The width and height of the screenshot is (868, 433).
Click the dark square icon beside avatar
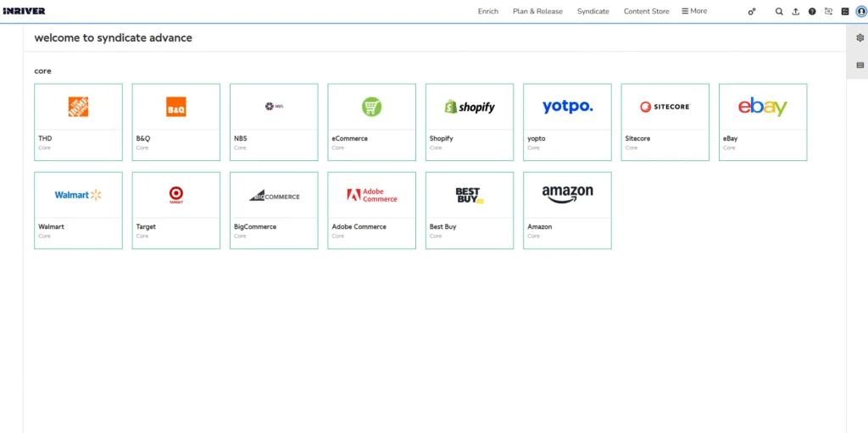pos(844,12)
